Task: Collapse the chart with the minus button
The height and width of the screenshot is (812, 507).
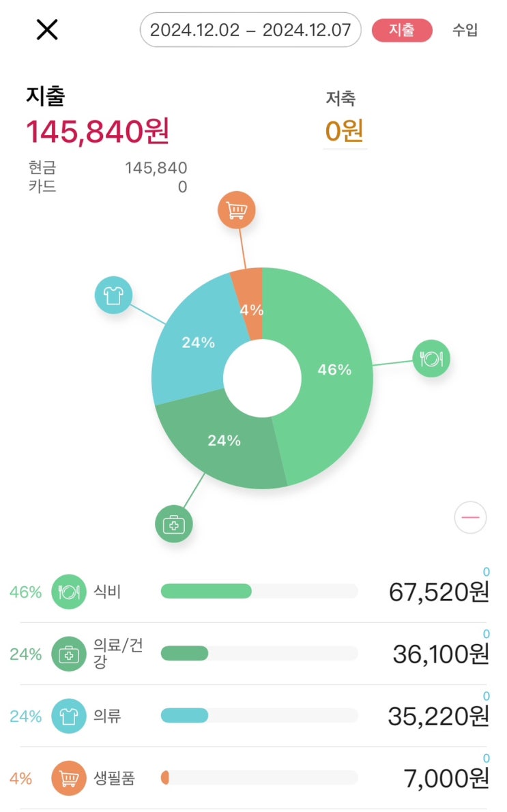Action: click(470, 517)
